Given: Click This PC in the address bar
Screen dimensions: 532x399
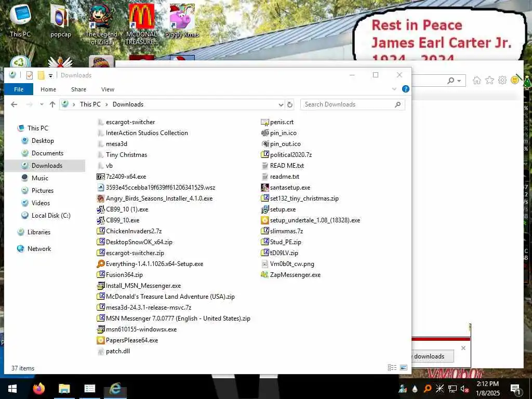Looking at the screenshot, I should click(90, 104).
